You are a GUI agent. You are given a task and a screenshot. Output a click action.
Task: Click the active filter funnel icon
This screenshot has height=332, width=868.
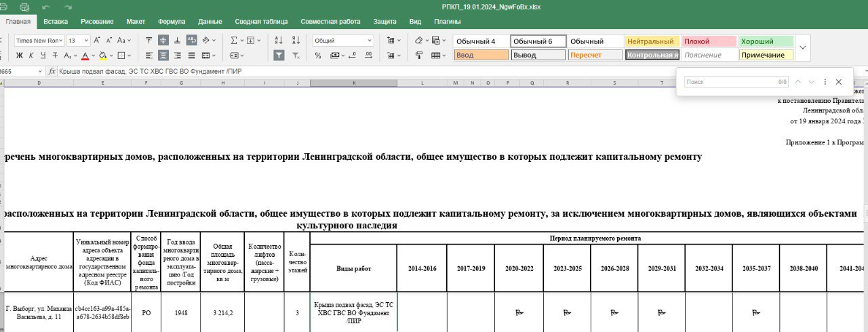[x=279, y=56]
